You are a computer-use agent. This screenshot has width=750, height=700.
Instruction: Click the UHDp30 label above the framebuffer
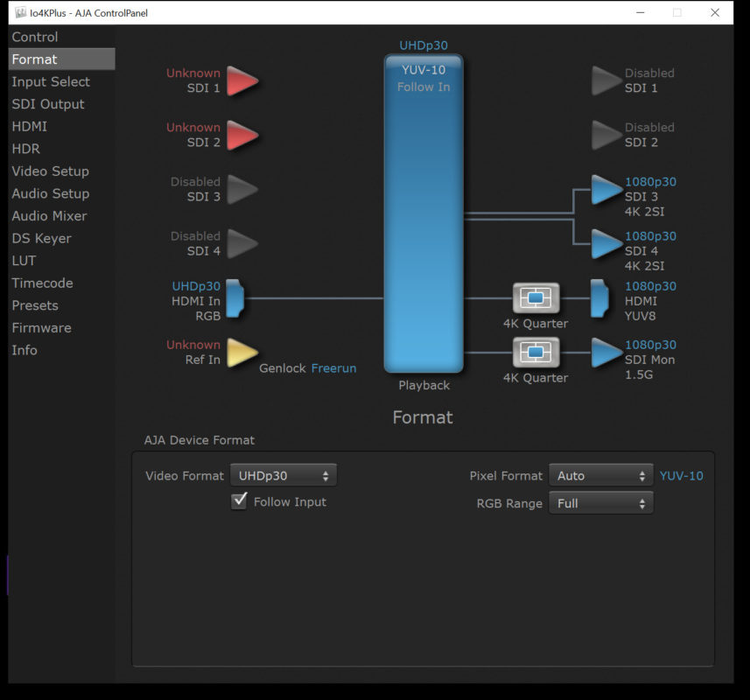coord(424,45)
